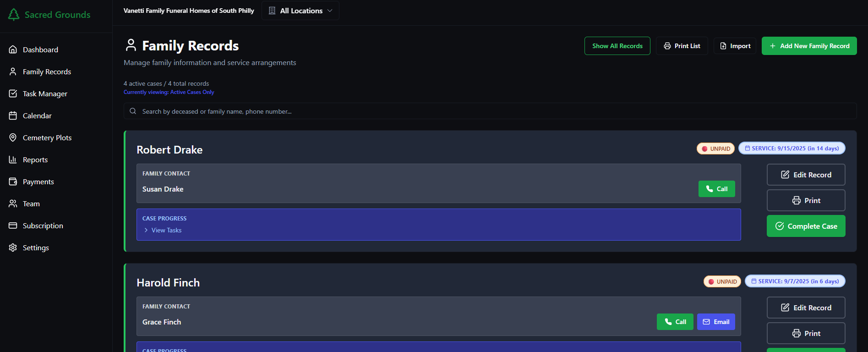Click the Reports bar chart icon

(x=13, y=159)
